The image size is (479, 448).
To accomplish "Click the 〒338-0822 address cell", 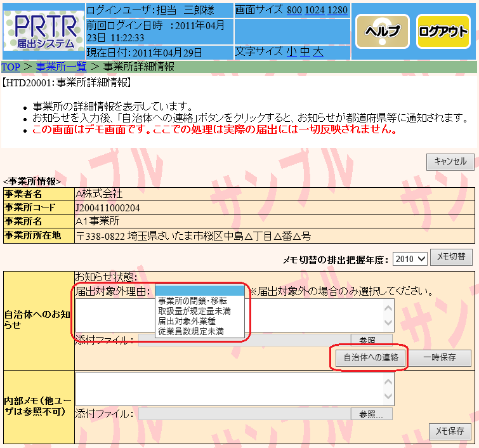I will pos(274,236).
